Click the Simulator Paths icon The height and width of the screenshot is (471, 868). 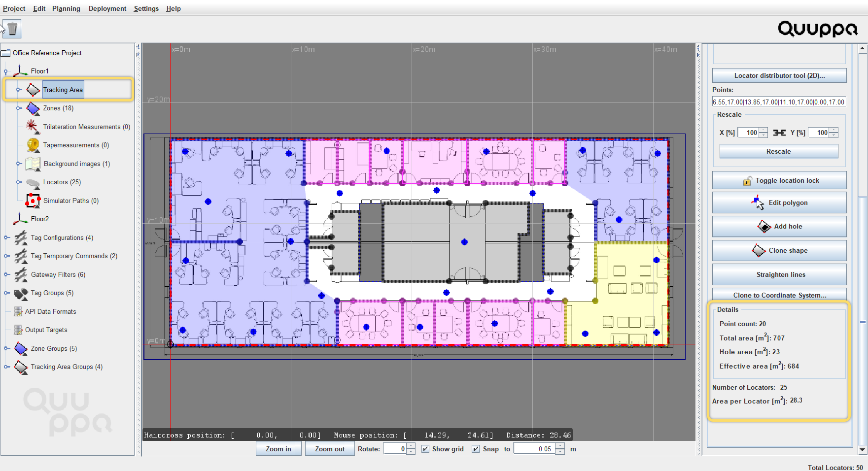pyautogui.click(x=33, y=201)
